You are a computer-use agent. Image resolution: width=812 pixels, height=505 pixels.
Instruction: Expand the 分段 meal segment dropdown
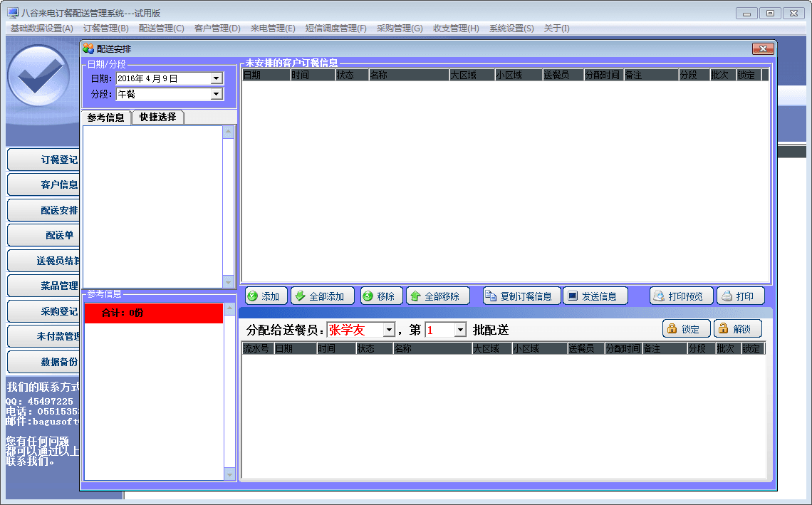click(217, 94)
